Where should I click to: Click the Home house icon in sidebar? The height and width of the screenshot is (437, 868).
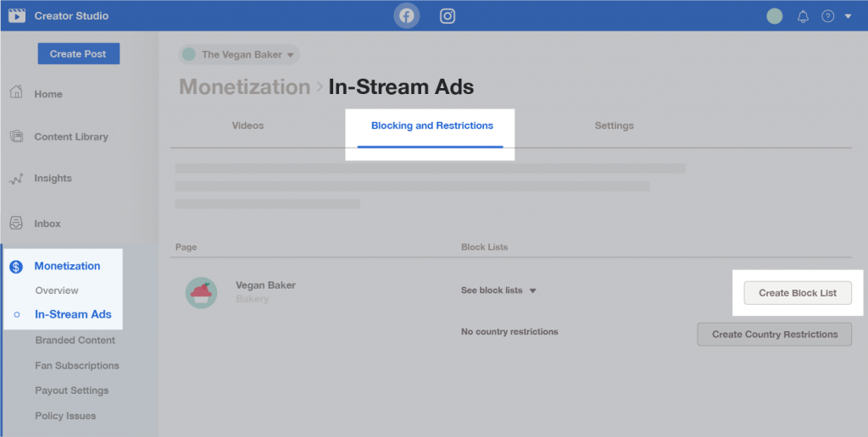16,91
